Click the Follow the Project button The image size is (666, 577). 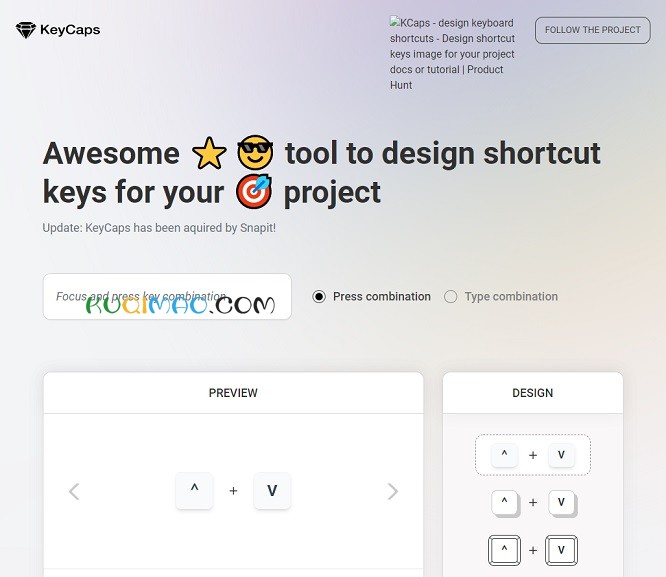[593, 30]
